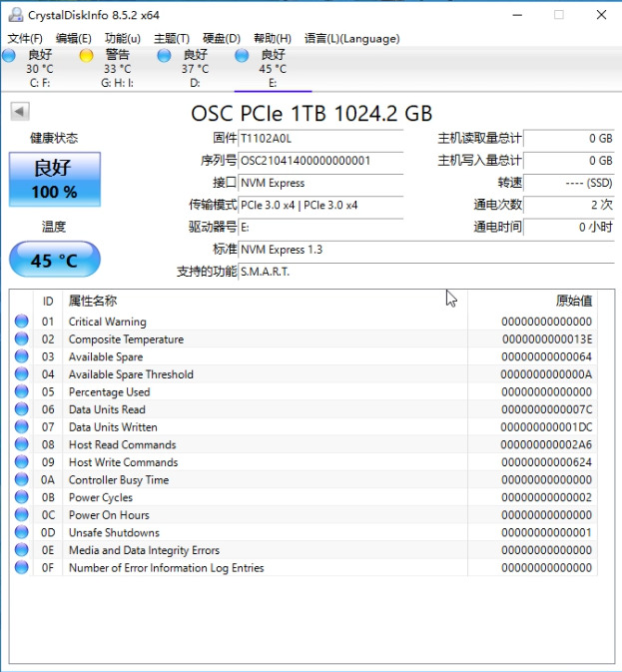Click the 通电时间 value 0 小时
The height and width of the screenshot is (672, 622).
pyautogui.click(x=569, y=227)
